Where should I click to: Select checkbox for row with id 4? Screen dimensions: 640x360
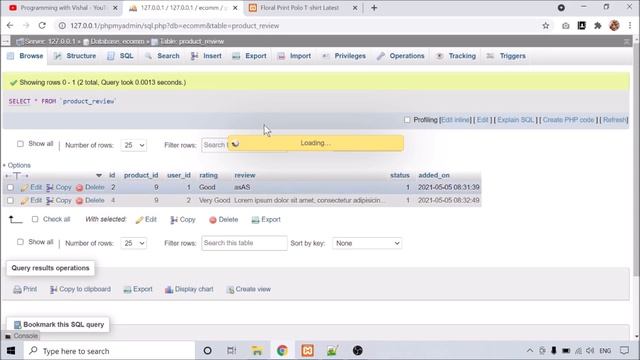(10, 201)
